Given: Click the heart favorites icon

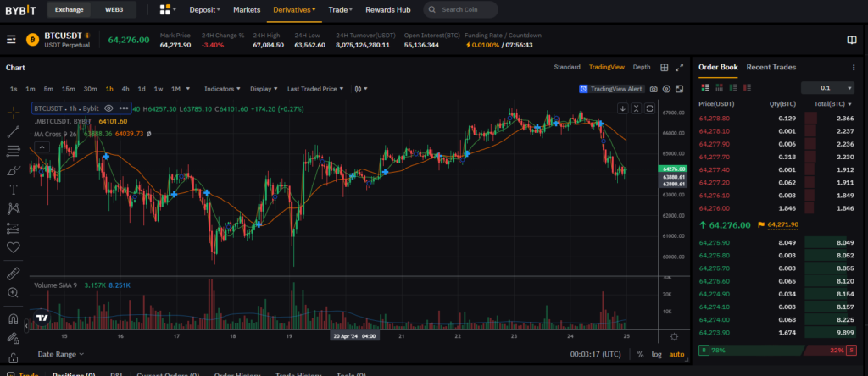Looking at the screenshot, I should coord(14,247).
